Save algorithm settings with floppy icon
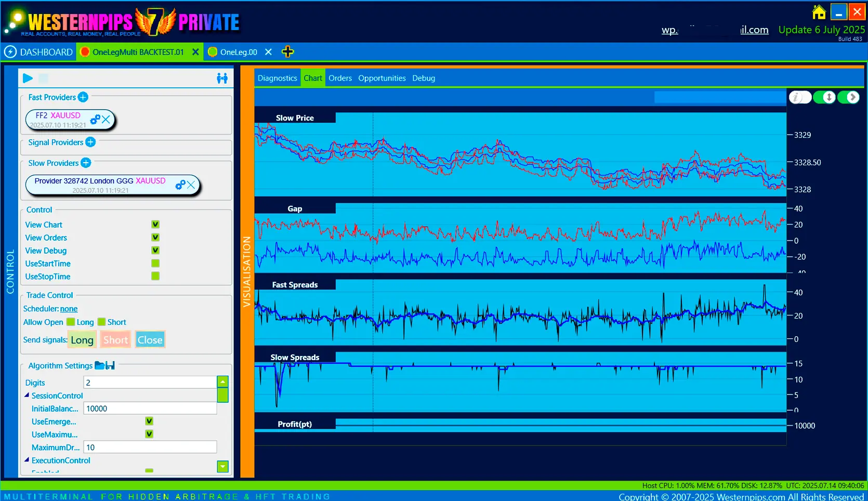868x501 pixels. (x=110, y=365)
